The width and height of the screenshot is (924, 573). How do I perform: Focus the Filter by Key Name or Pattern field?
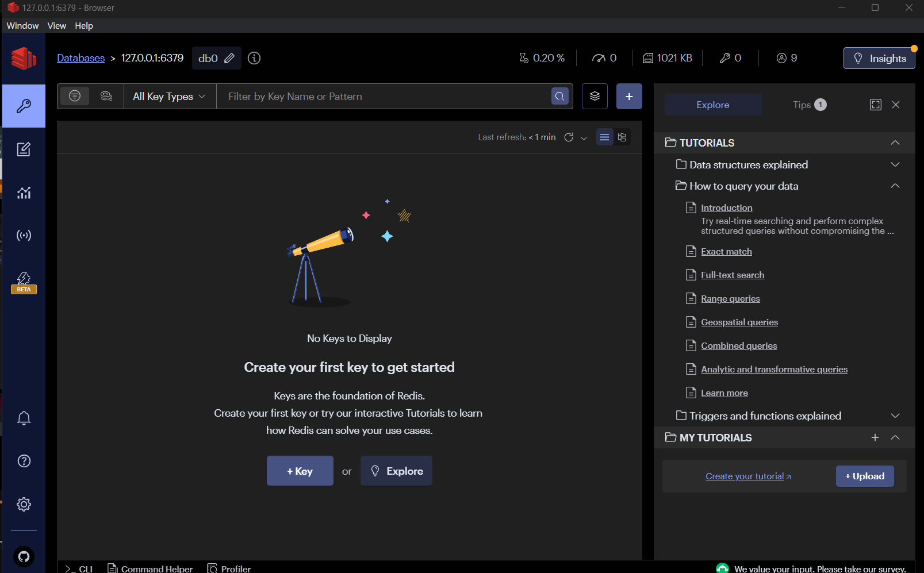tap(383, 96)
